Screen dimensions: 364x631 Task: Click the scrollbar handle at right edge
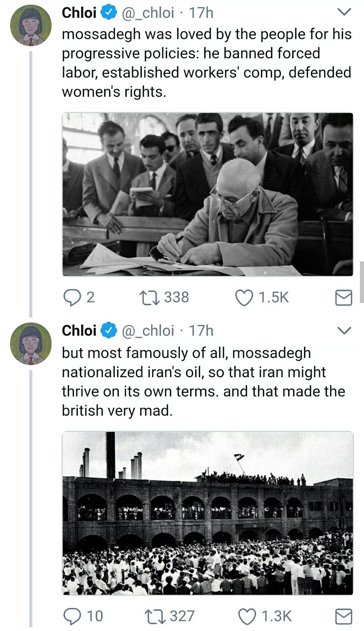(362, 282)
